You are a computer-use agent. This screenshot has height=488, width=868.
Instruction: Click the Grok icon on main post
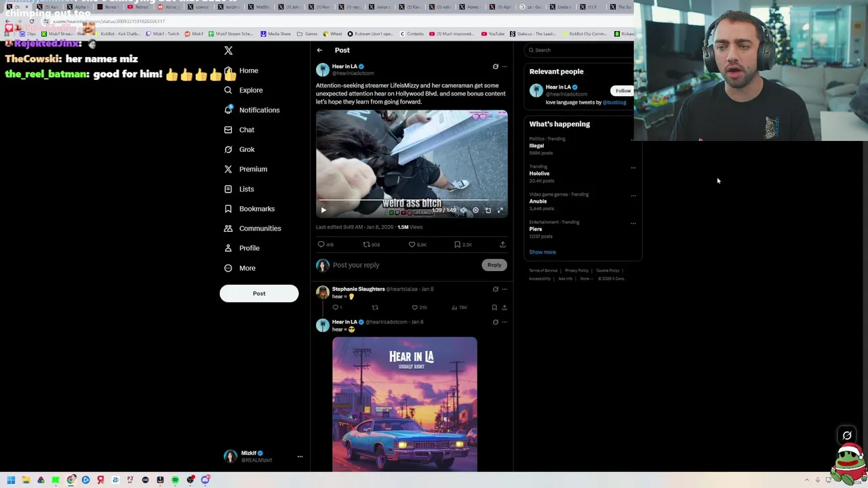click(x=495, y=66)
